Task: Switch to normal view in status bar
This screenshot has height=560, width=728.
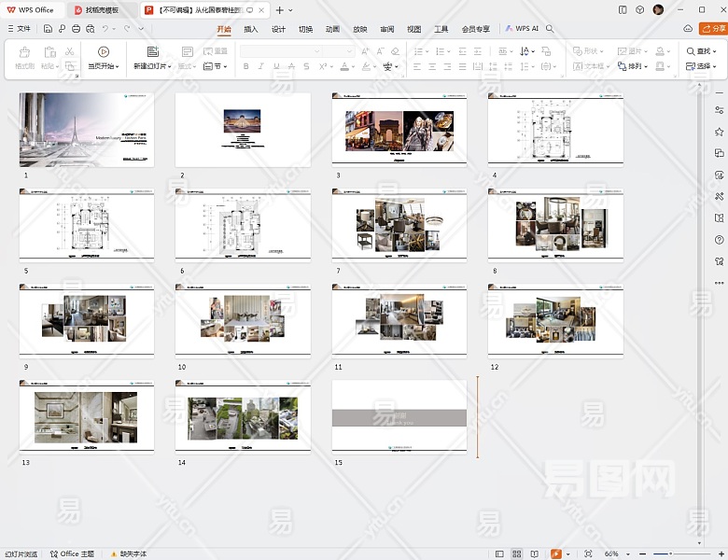Action: (497, 553)
